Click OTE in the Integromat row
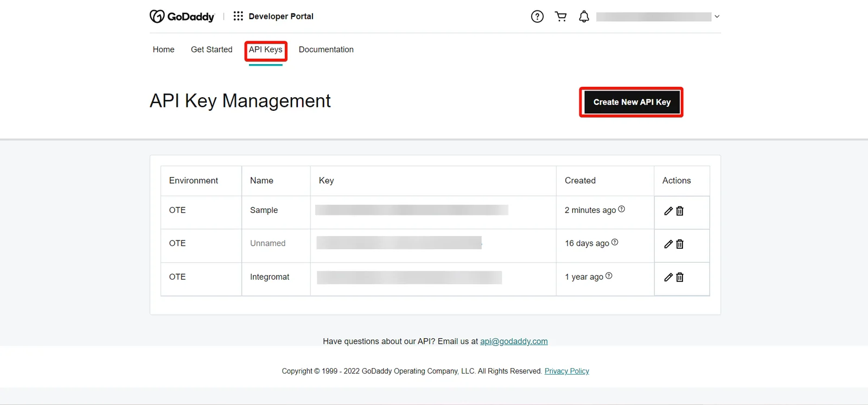Screen dimensions: 868x405 [x=177, y=277]
